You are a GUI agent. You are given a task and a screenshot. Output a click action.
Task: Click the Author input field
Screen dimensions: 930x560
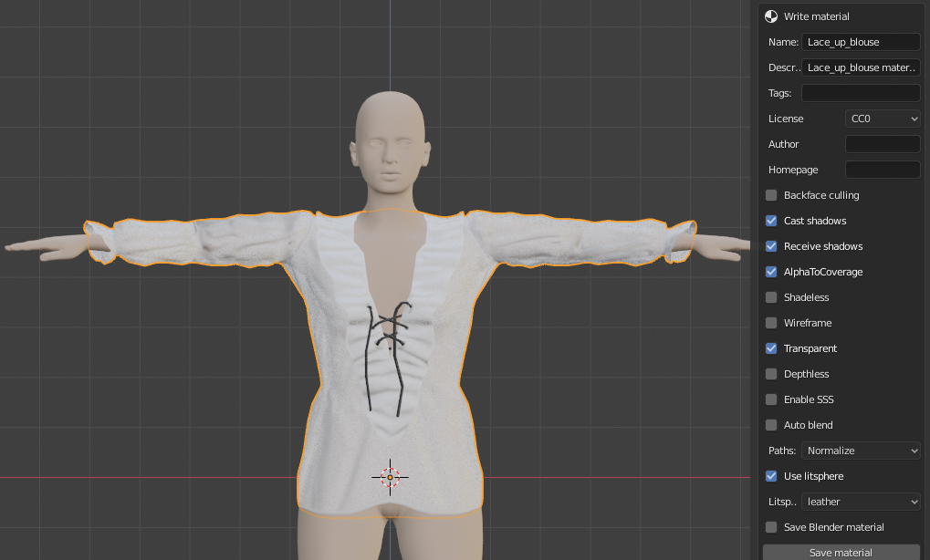click(x=883, y=144)
